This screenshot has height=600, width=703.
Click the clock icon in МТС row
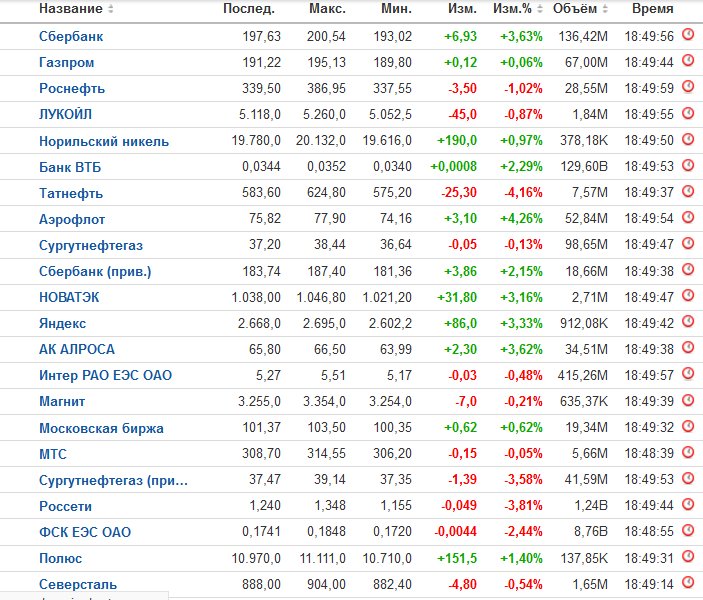pos(688,451)
